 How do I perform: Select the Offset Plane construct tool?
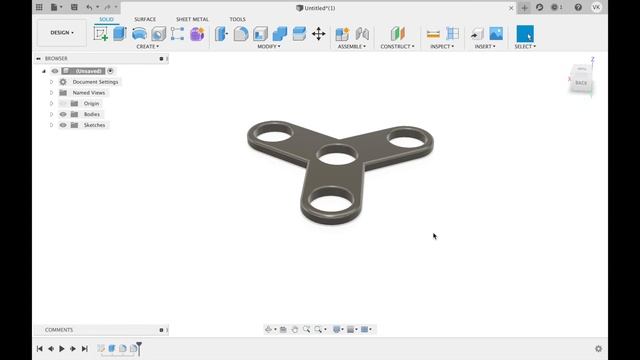pos(398,34)
